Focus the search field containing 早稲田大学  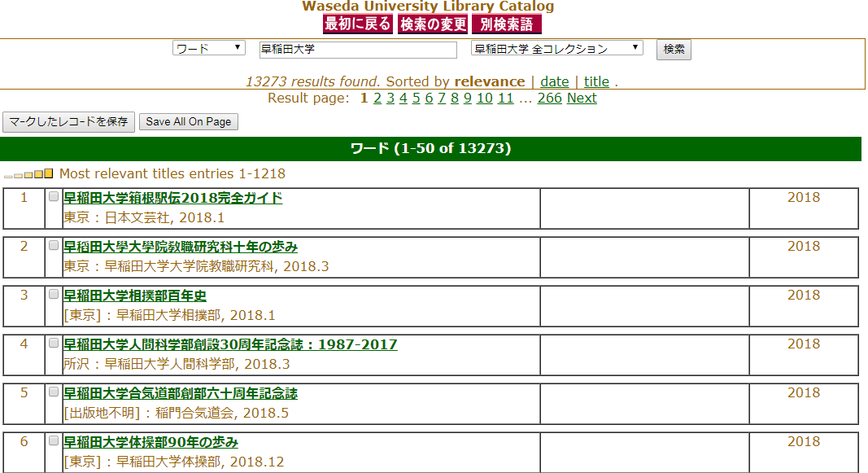(358, 50)
